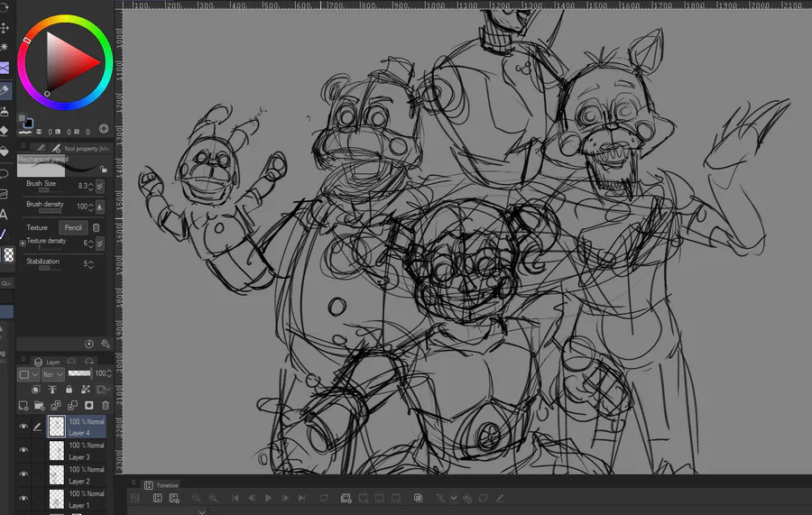Zoom in on the timeline
Viewport: 812px width, 515px height.
tap(212, 498)
